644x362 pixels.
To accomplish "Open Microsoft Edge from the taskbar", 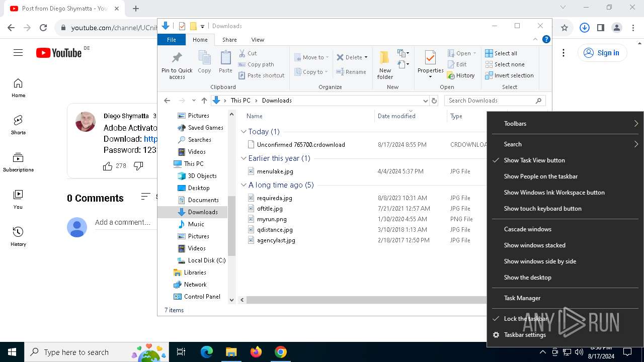I will coord(207,352).
